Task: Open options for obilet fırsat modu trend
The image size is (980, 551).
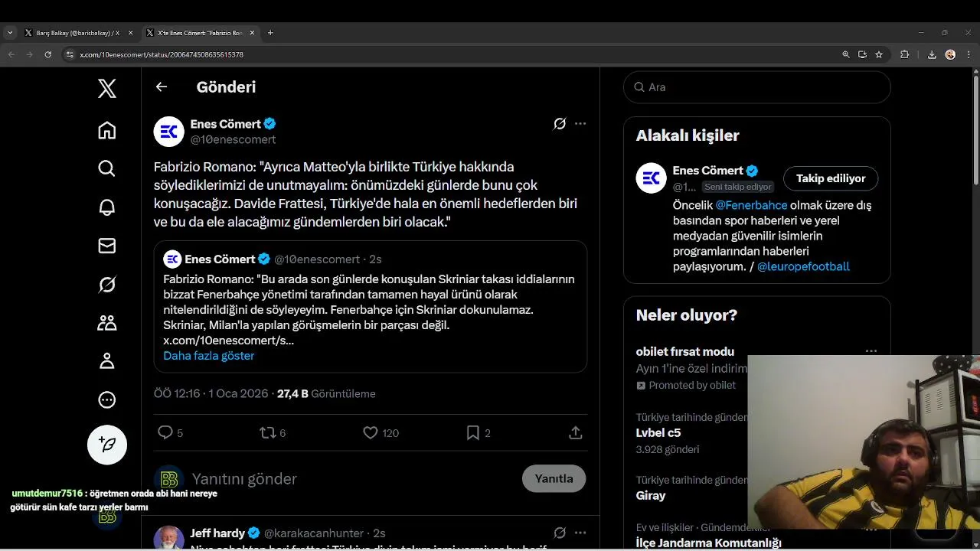Action: pos(871,351)
